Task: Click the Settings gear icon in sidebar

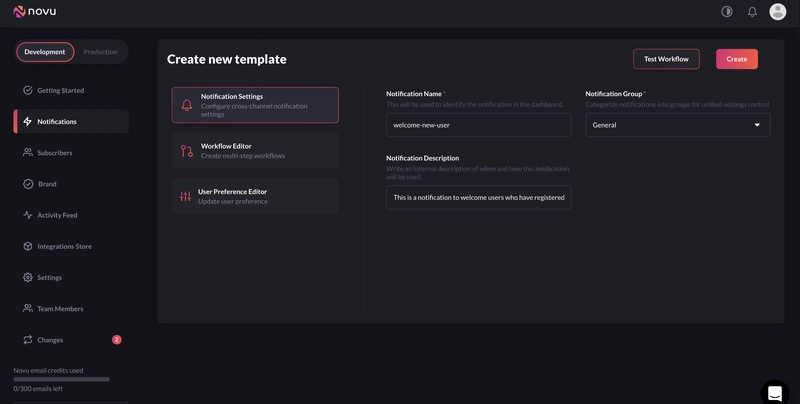Action: click(28, 277)
